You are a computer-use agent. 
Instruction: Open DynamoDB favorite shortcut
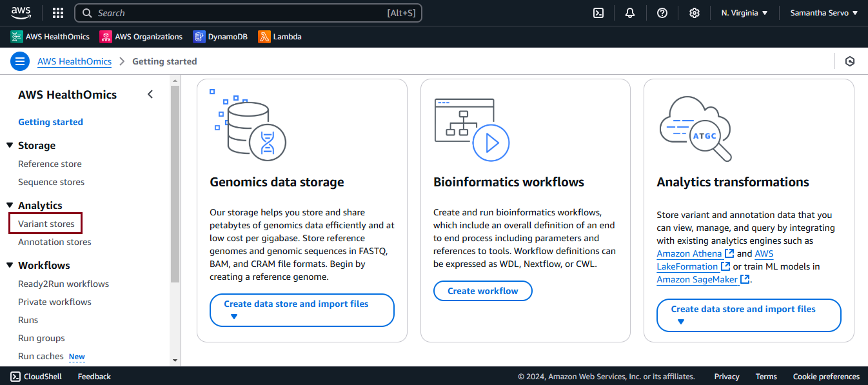(220, 37)
